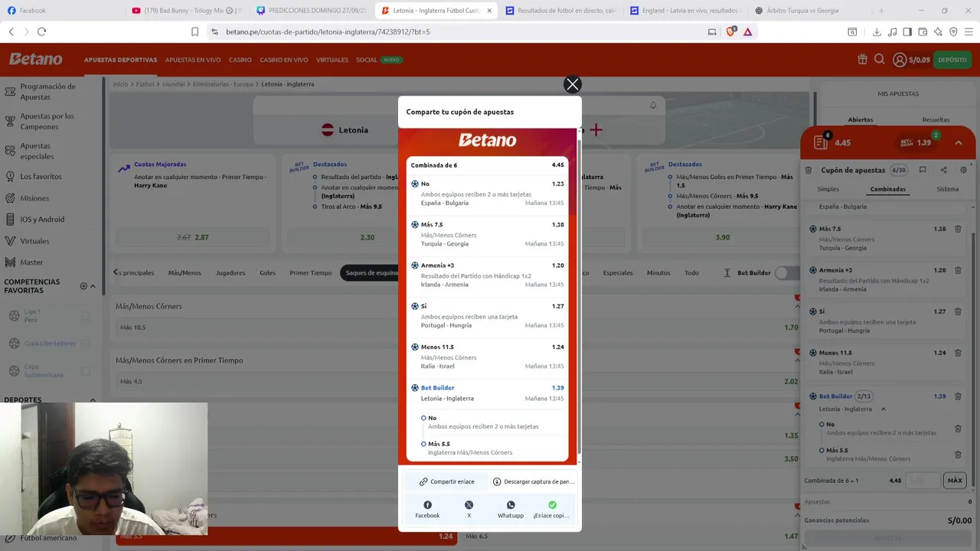Open browser downloads icon
The width and height of the screenshot is (980, 551).
(877, 31)
